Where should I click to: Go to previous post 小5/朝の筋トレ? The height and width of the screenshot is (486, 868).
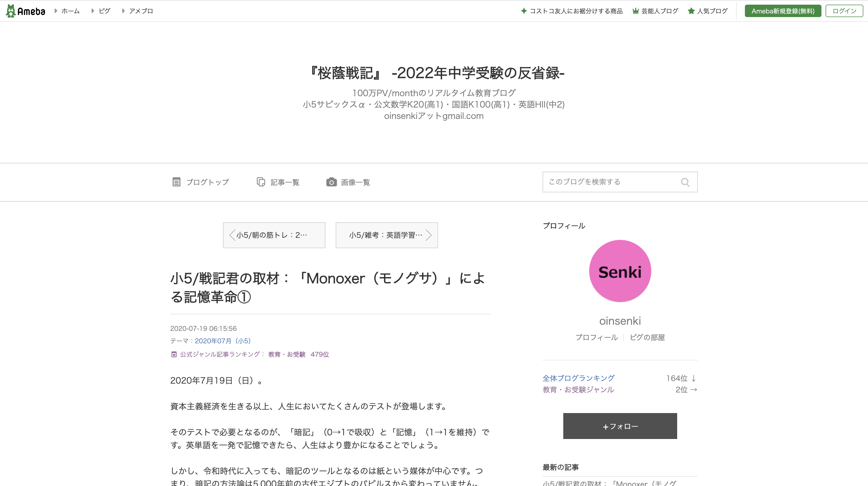[x=274, y=235]
